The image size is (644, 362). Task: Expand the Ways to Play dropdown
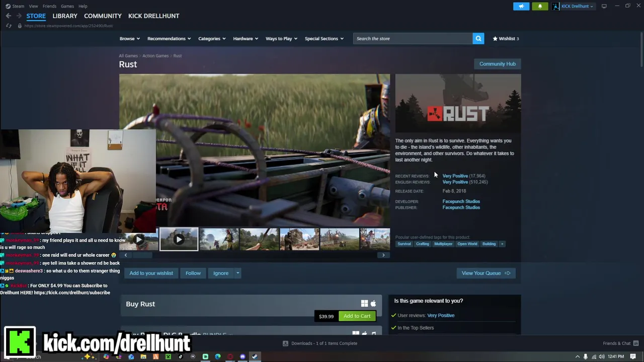281,39
